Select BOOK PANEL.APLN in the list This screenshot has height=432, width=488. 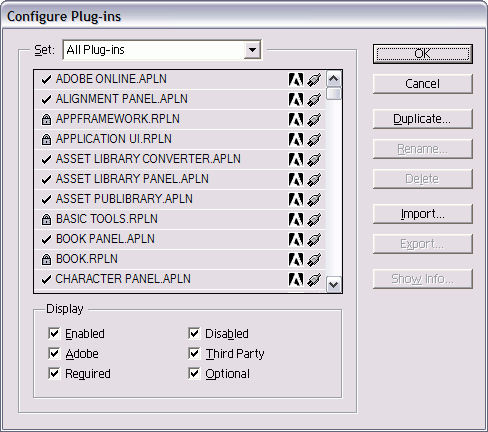pos(180,239)
